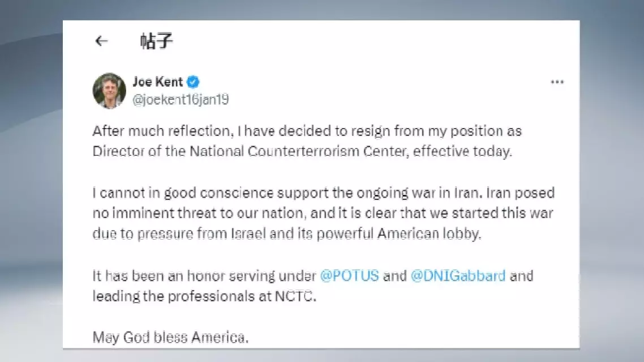
Task: Click the 帖子 page header title
Action: tap(156, 41)
